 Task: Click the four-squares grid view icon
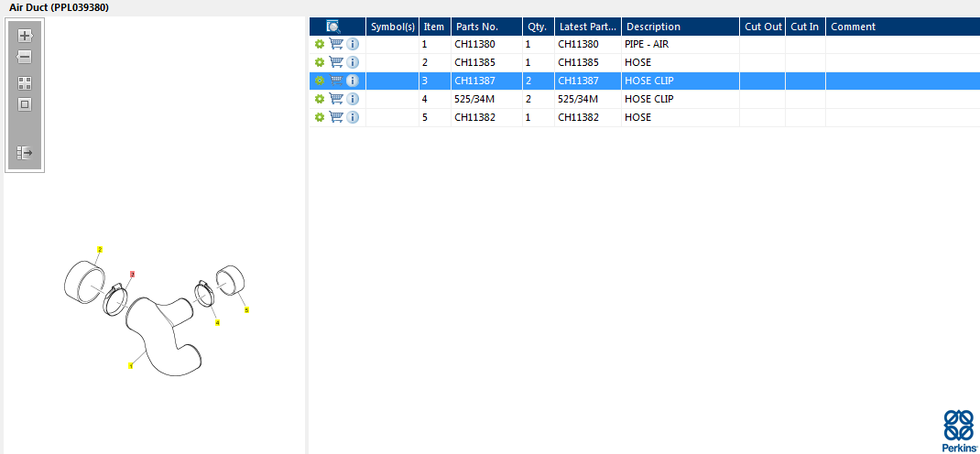point(25,83)
